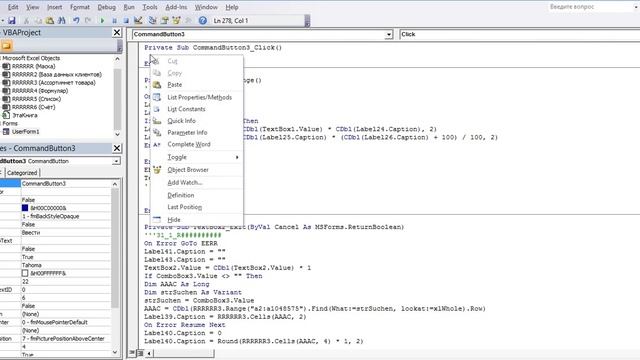Click the Reset stop icon
Image resolution: width=640 pixels, height=360 pixels.
[126, 20]
